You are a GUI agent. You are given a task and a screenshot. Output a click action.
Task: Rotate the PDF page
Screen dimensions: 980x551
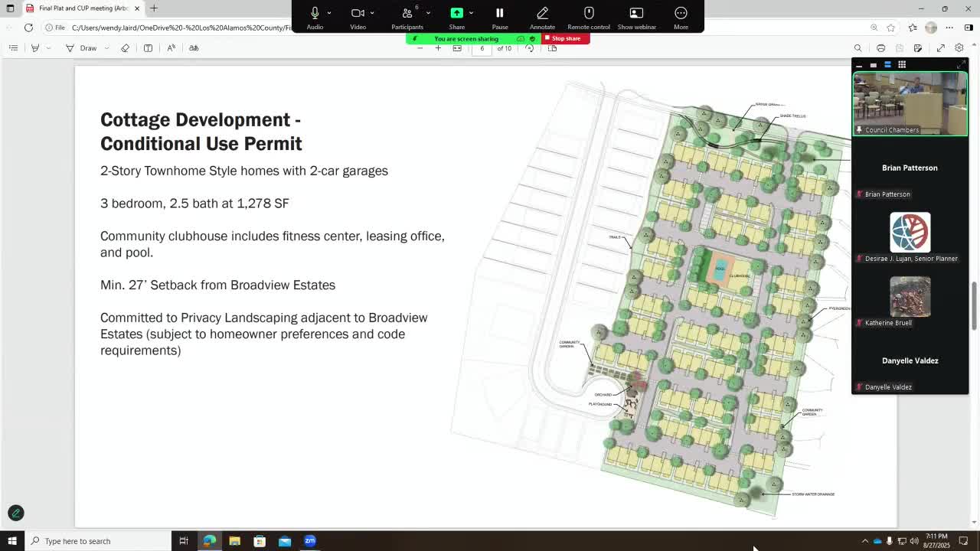[529, 48]
